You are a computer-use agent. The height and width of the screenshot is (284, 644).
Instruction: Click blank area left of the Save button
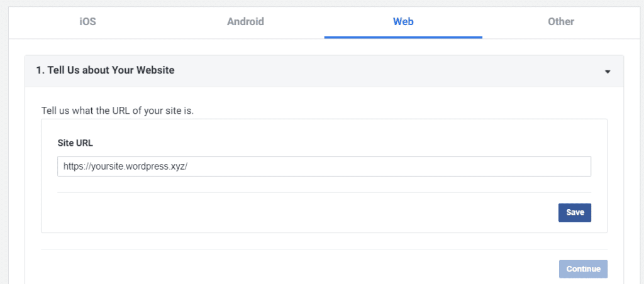(x=314, y=212)
